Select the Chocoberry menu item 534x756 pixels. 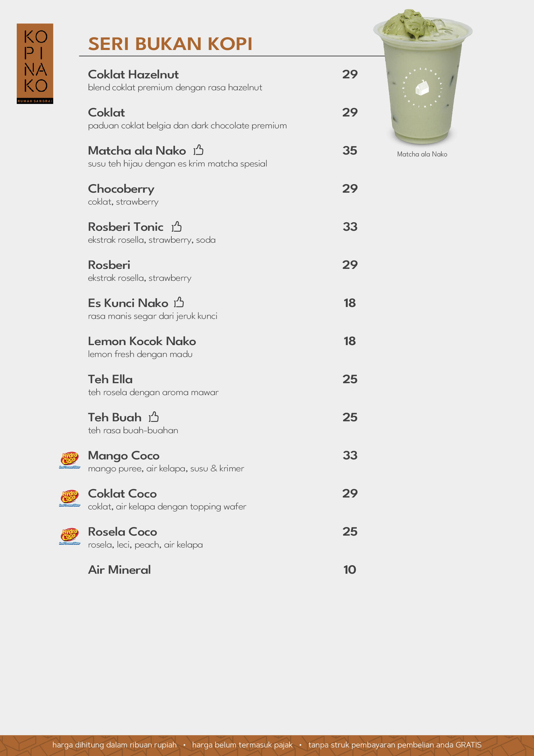coord(121,189)
